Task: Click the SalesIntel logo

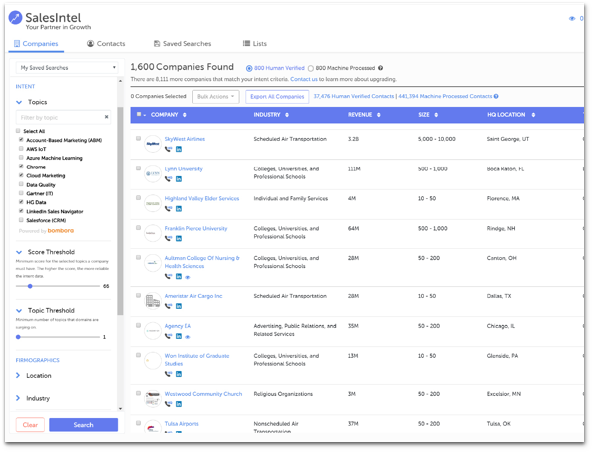Action: tap(50, 21)
